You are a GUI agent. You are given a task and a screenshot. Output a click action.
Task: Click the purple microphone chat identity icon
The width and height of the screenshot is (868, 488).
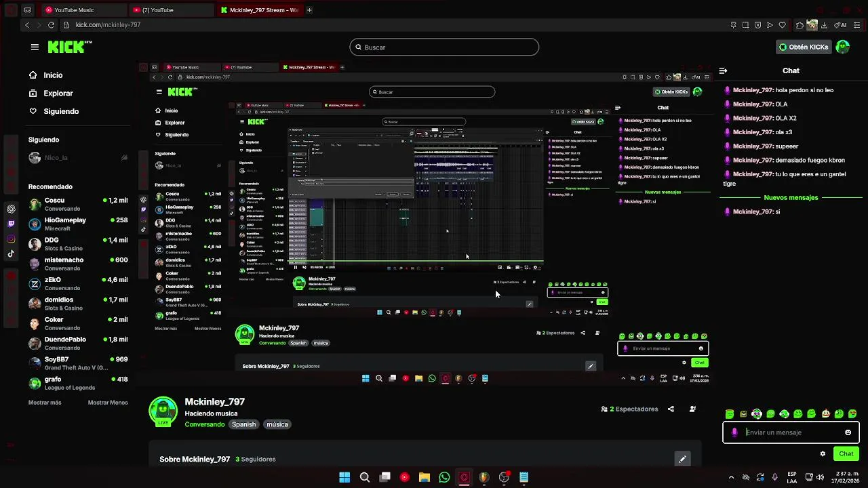click(734, 432)
